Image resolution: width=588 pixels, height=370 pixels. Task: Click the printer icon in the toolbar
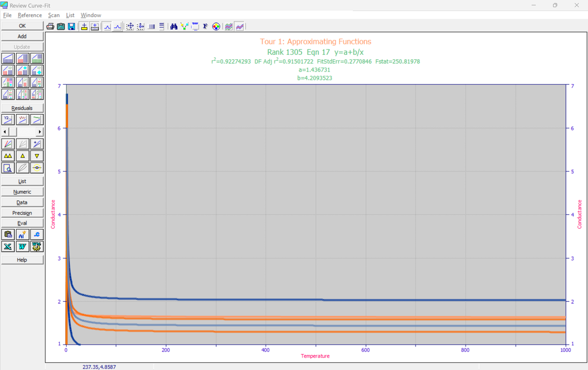click(50, 26)
